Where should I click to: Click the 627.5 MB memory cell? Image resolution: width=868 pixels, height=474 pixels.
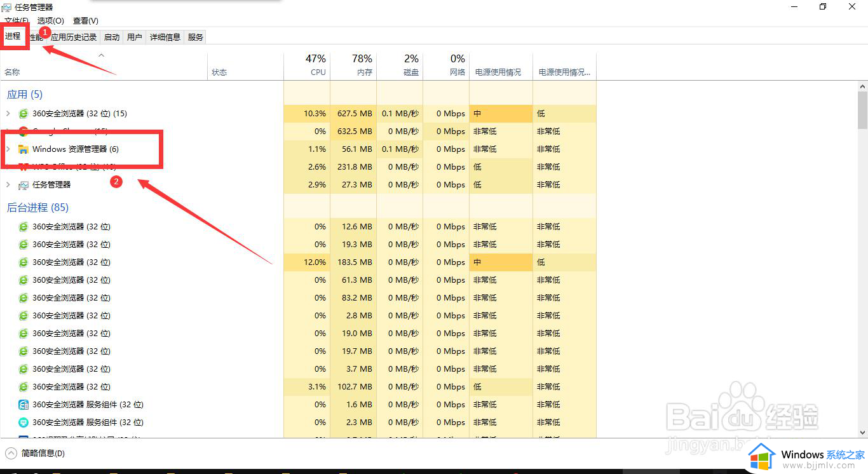(353, 114)
